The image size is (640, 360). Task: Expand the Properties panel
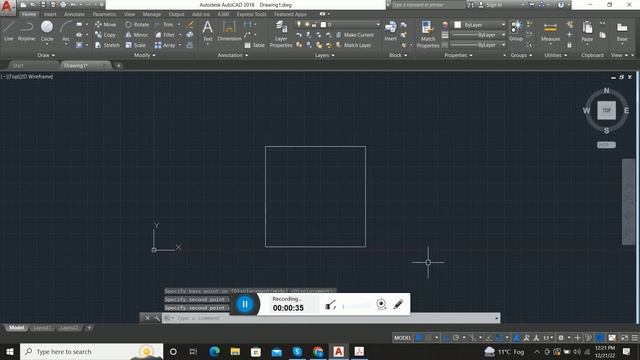click(458, 55)
